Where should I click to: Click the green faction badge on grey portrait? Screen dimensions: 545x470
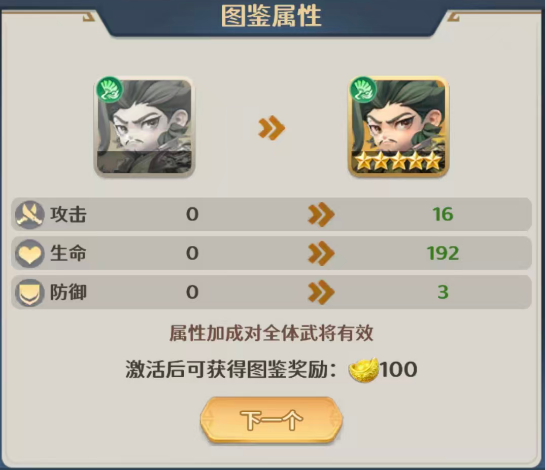(110, 90)
